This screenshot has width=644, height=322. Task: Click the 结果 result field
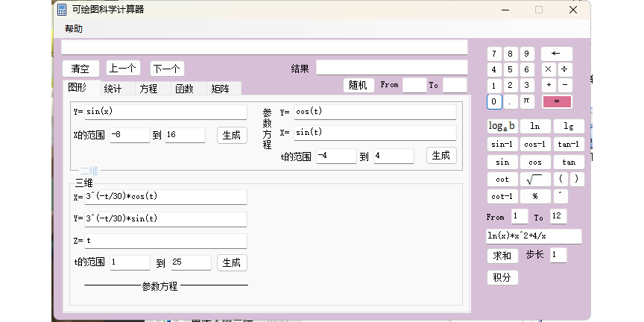[392, 68]
